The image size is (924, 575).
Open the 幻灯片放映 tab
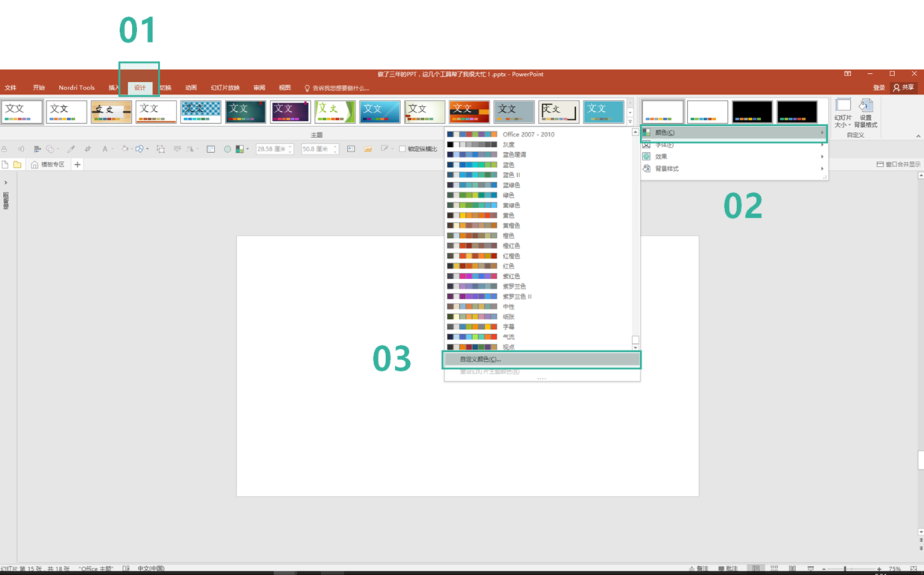pos(225,88)
